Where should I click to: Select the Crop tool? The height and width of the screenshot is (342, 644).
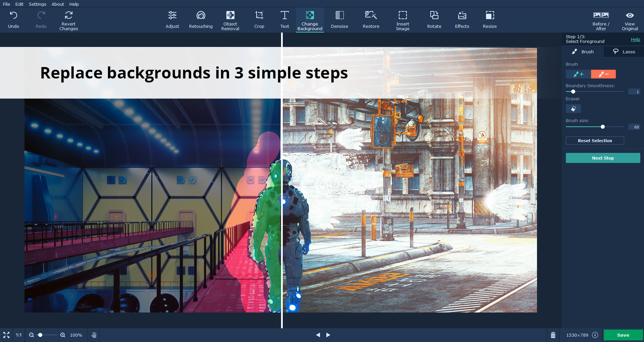259,20
